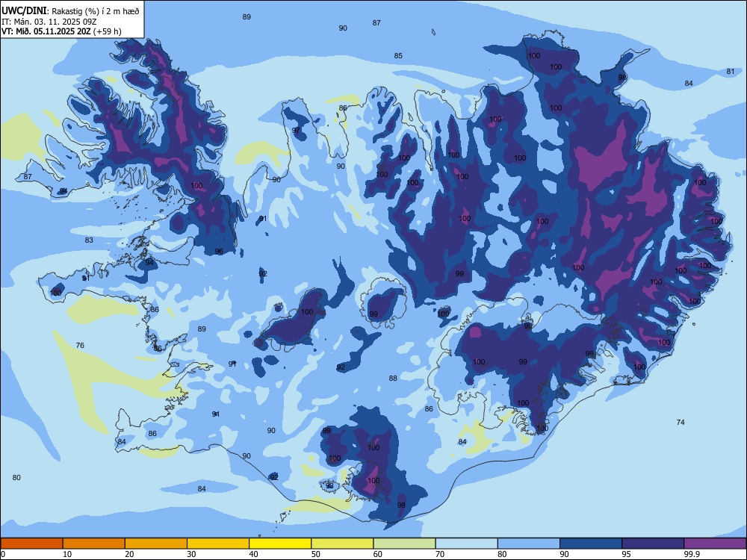The image size is (747, 560).
Task: Select the dark blue 90–95 legend swatch
Action: 591,544
